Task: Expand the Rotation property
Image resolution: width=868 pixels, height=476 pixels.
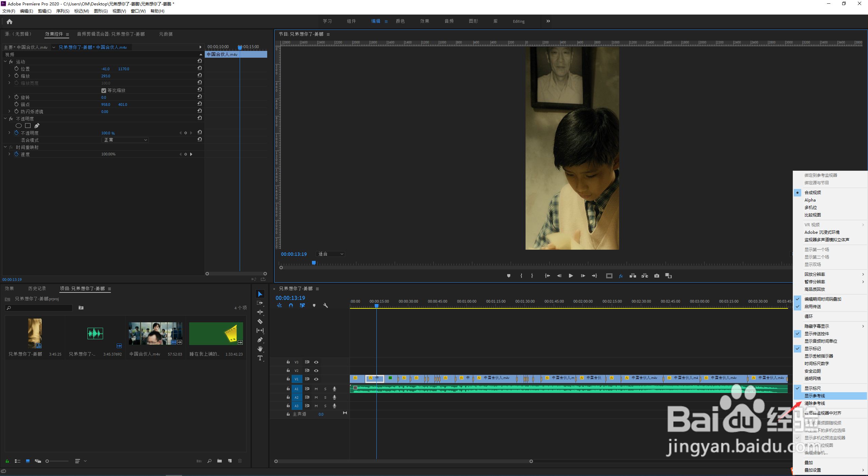Action: pyautogui.click(x=9, y=97)
